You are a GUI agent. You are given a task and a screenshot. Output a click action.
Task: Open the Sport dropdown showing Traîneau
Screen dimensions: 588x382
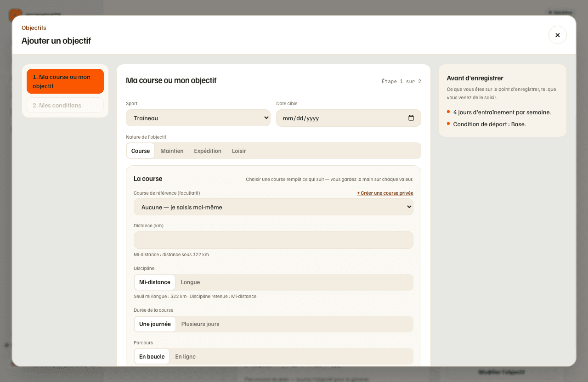(x=198, y=118)
